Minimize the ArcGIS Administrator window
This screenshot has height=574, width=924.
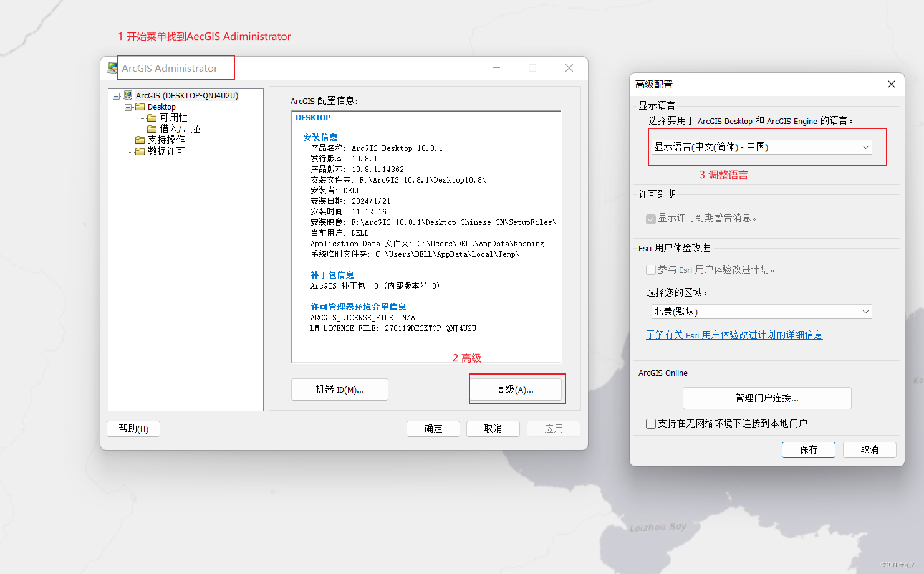click(x=496, y=68)
